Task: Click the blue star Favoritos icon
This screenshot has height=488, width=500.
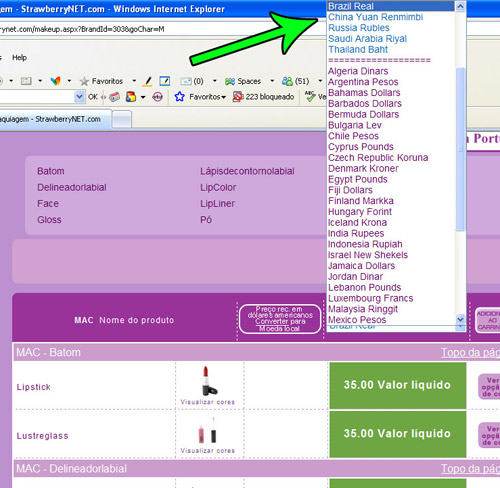Action: tap(179, 97)
